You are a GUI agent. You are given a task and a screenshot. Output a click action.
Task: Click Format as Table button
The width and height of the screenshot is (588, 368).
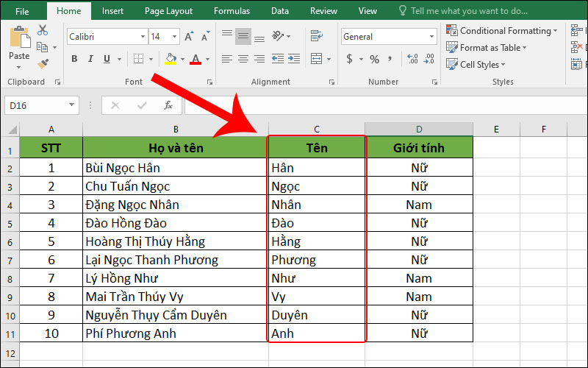[489, 48]
